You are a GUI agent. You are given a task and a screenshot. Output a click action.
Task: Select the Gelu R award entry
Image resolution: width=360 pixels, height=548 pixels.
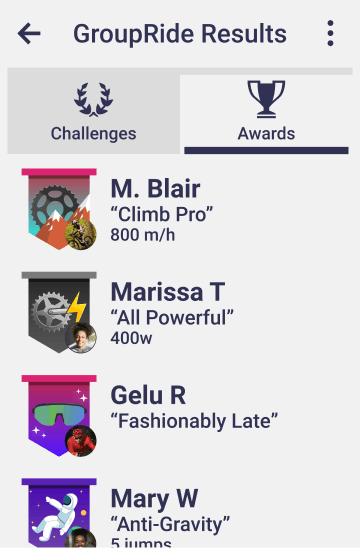pos(180,416)
